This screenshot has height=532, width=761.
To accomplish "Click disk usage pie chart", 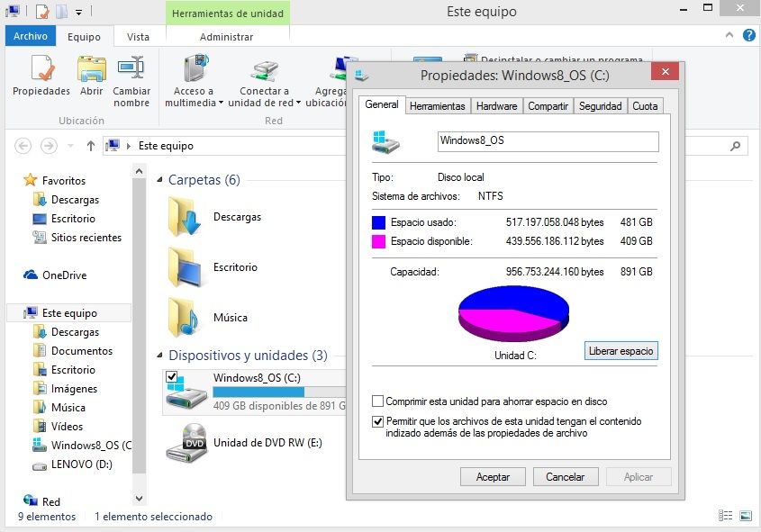I will 513,314.
